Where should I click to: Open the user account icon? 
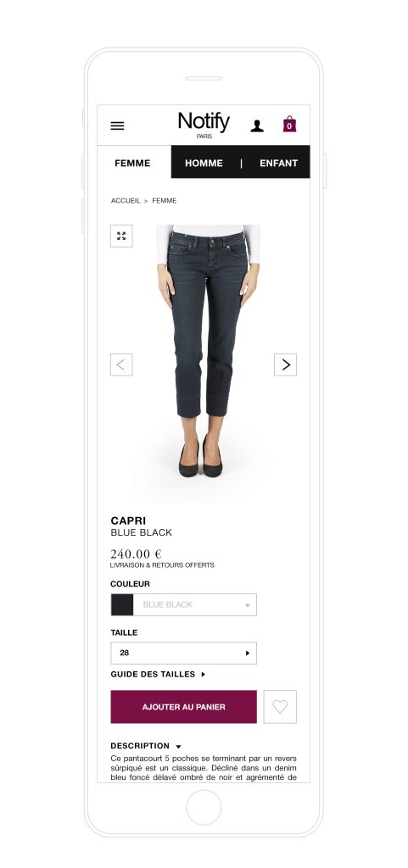[257, 125]
